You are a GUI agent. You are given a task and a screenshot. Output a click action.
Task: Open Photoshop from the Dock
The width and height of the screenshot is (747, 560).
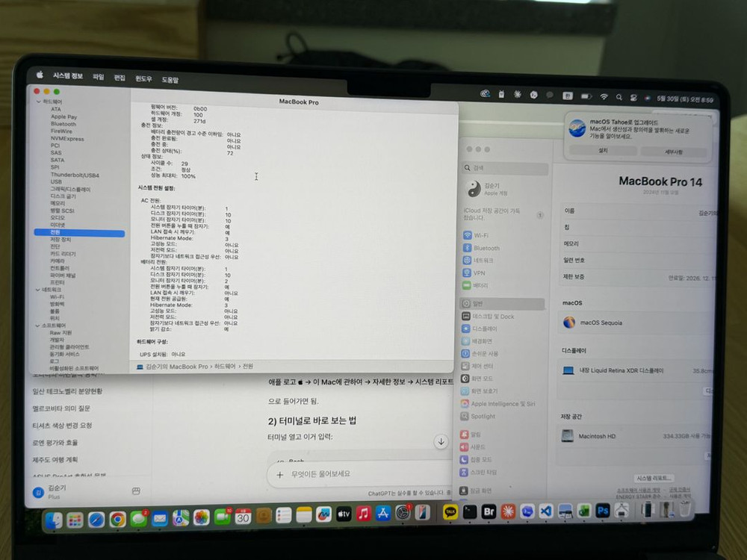point(603,511)
